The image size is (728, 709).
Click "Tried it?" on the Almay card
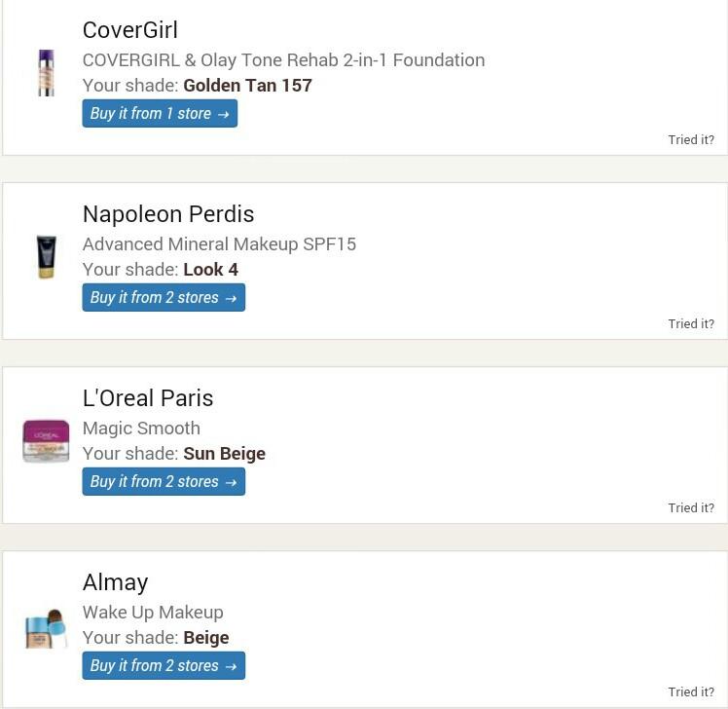(690, 692)
